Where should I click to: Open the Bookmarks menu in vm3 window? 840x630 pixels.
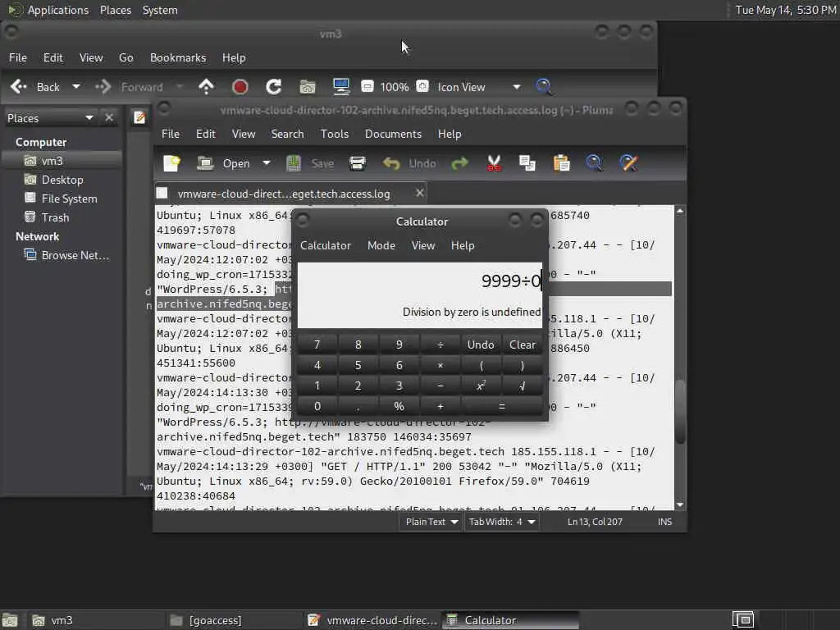[178, 58]
